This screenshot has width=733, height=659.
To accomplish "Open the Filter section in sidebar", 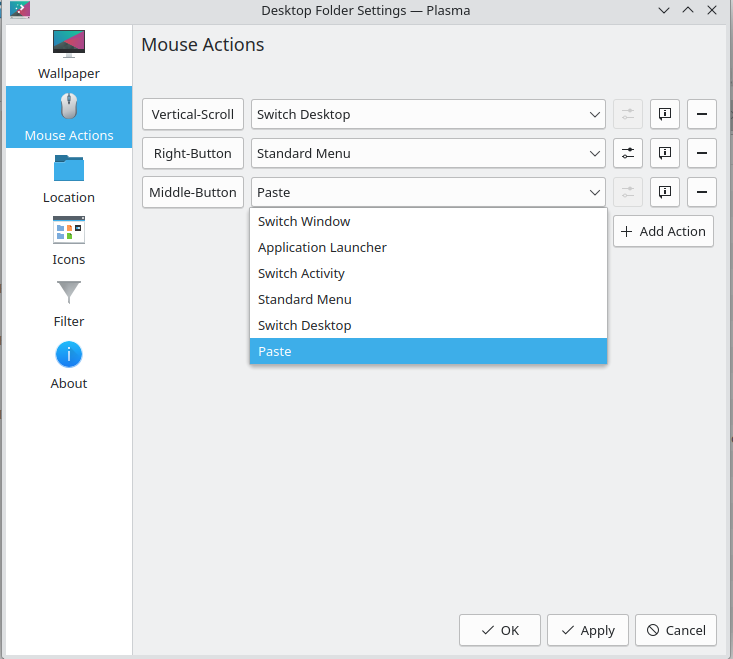I will (x=69, y=303).
